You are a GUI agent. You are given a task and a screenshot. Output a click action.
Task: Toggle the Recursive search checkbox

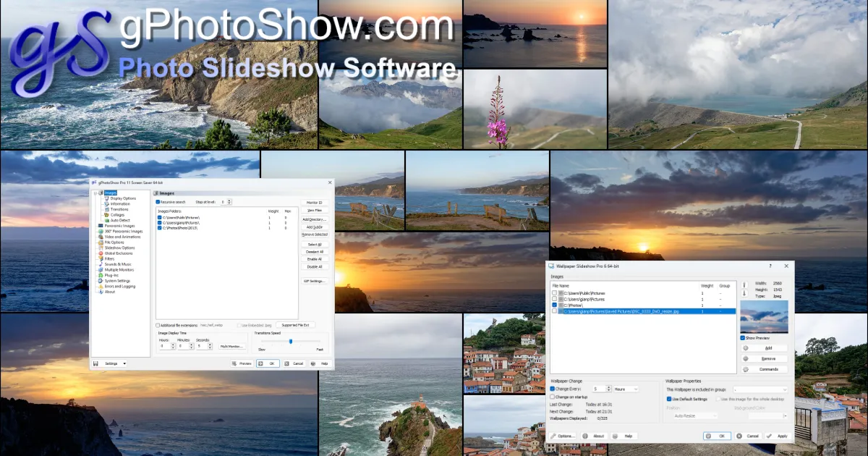[x=158, y=202]
